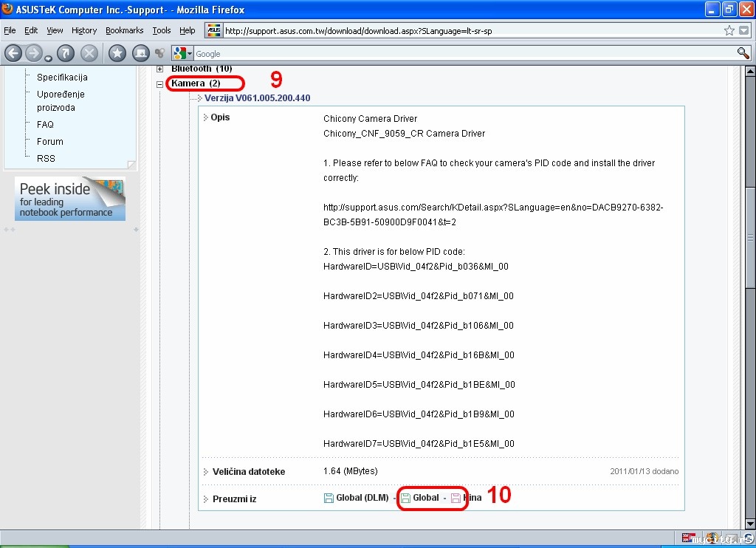Click the Forward arrow navigation button

pyautogui.click(x=34, y=53)
